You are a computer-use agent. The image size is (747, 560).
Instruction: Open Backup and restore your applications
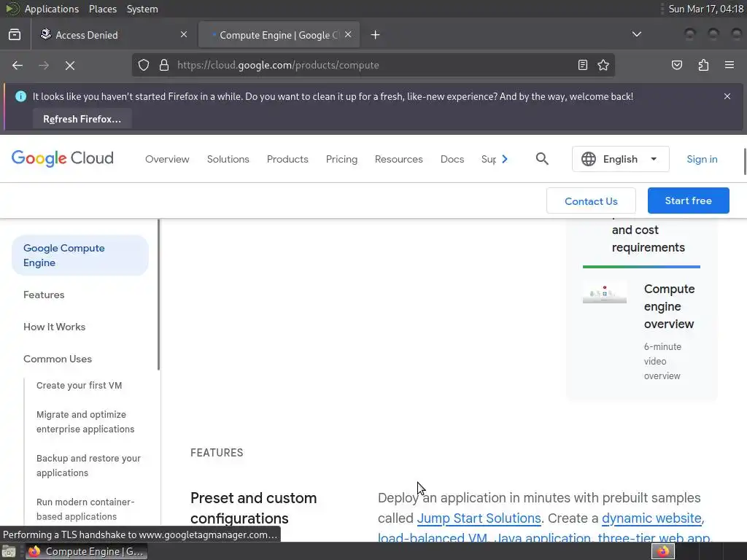[x=88, y=465]
